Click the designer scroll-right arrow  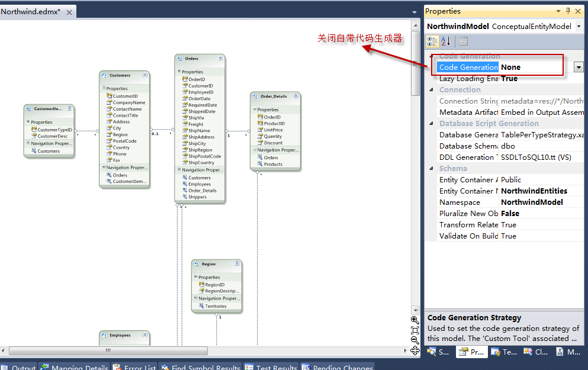click(x=405, y=350)
